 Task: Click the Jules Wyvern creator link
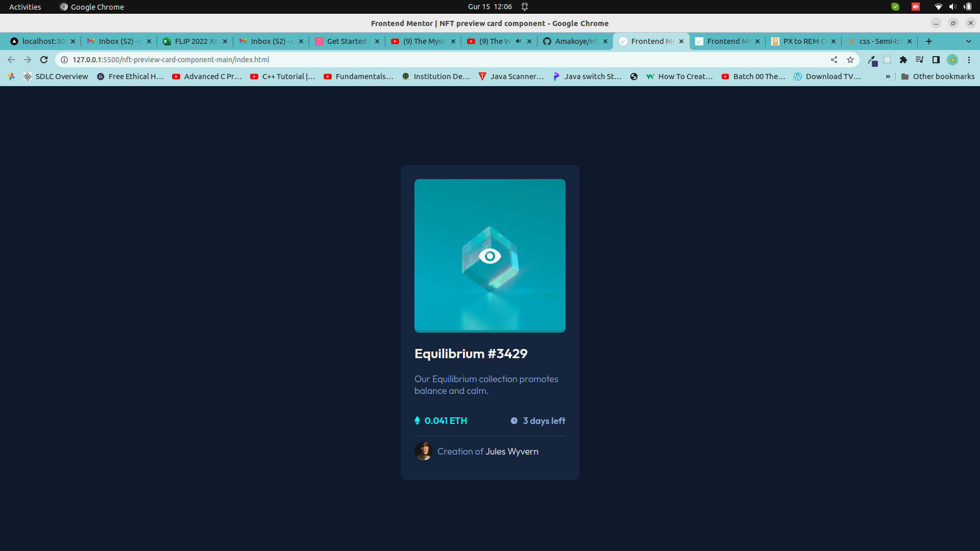[511, 452]
